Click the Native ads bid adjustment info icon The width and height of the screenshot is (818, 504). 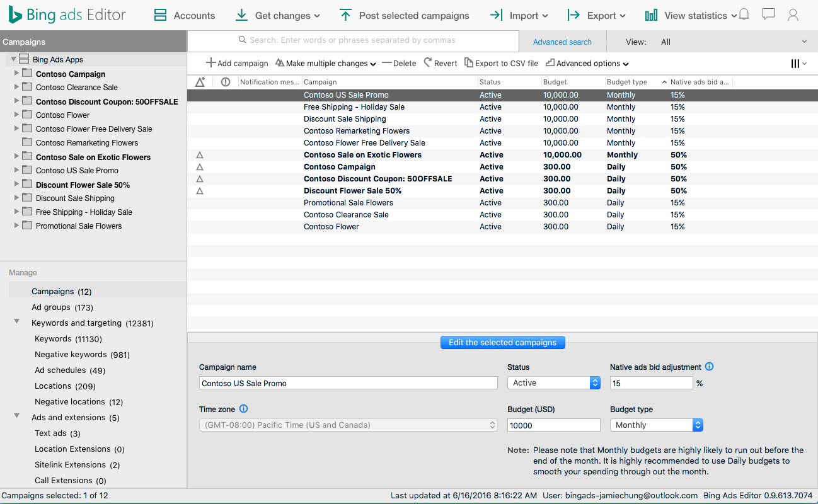710,366
